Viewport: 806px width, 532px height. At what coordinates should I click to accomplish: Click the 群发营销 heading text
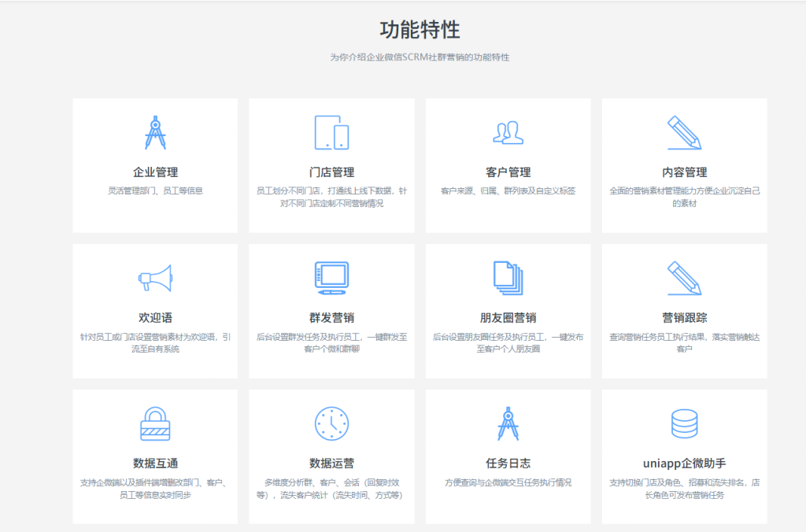pyautogui.click(x=331, y=318)
